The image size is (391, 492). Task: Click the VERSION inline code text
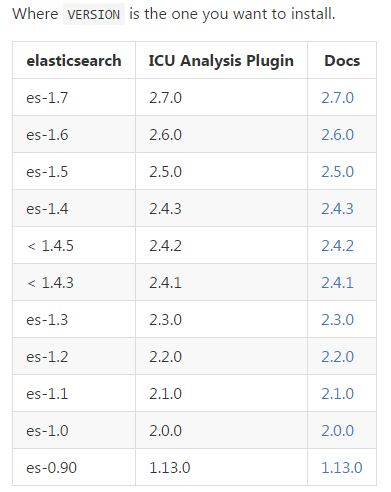pyautogui.click(x=94, y=14)
